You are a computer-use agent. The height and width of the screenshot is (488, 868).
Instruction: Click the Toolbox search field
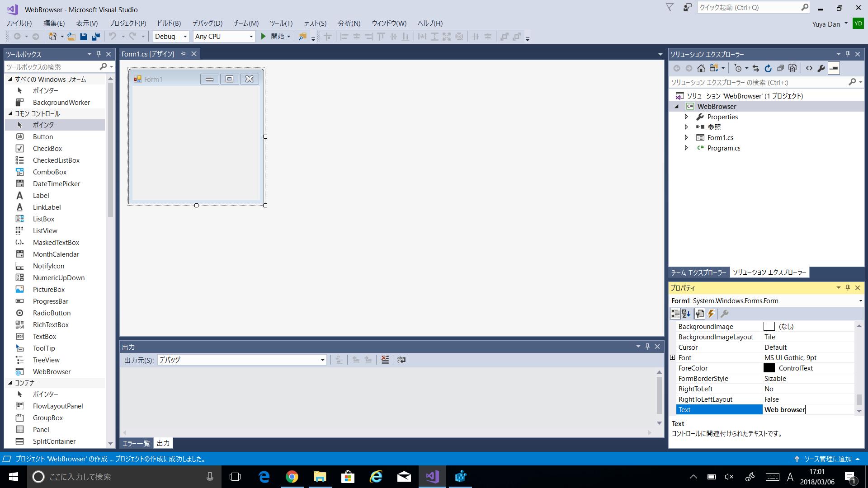(x=52, y=67)
